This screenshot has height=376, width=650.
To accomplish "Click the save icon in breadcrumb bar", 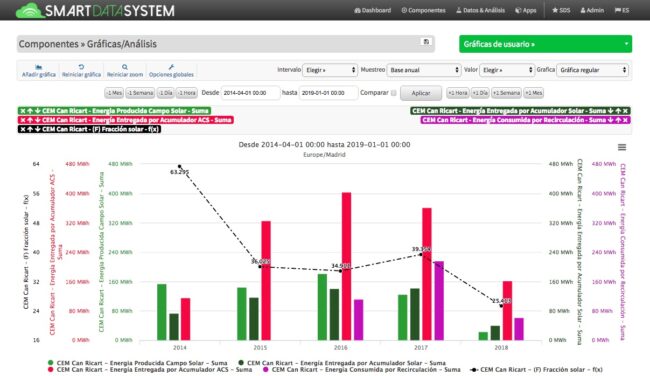I will [x=426, y=41].
